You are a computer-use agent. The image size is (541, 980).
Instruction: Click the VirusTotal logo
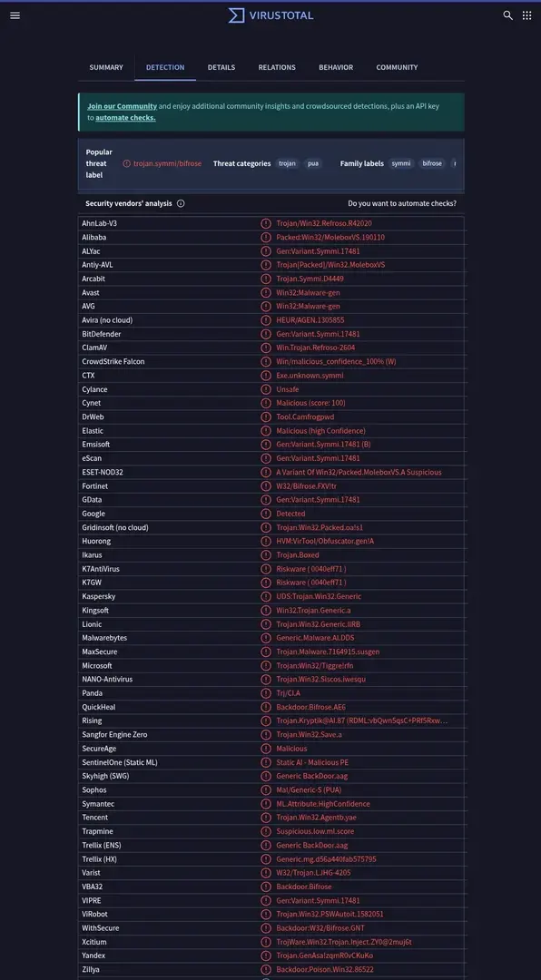click(270, 15)
